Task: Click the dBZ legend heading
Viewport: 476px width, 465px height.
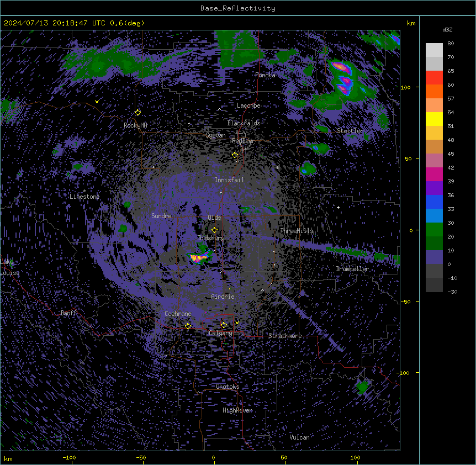Action: pos(447,29)
